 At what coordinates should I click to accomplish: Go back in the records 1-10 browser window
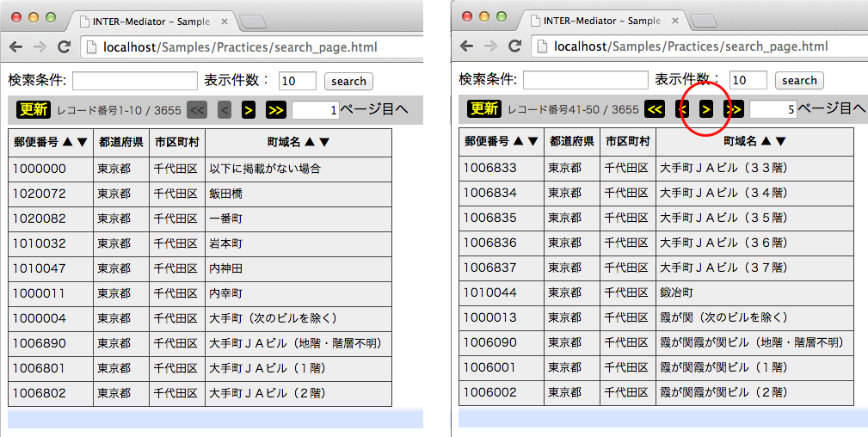tap(15, 46)
